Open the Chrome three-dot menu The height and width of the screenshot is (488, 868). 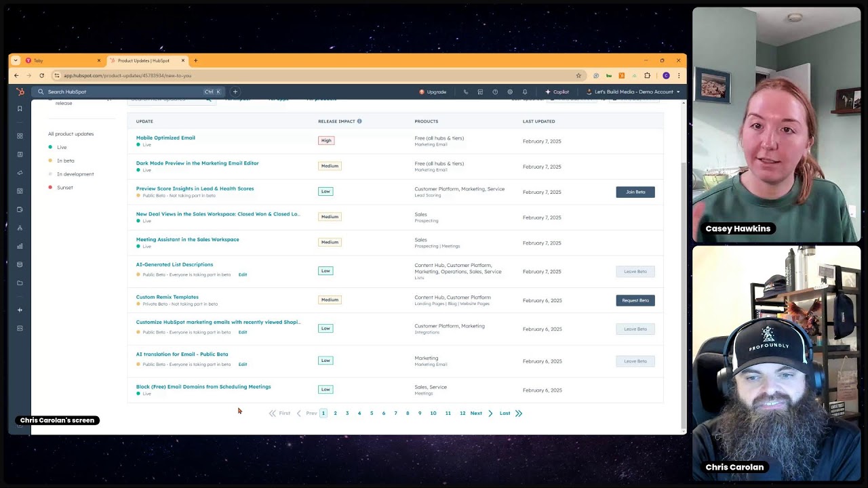(679, 75)
